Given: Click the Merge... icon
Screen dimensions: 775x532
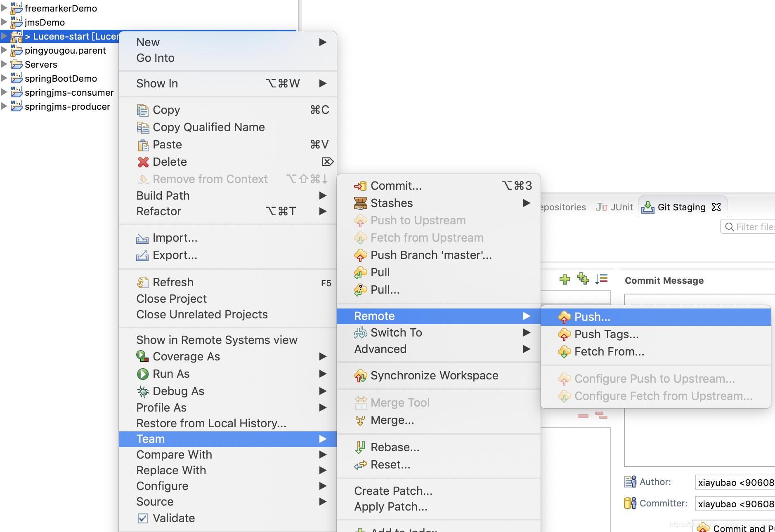Looking at the screenshot, I should 360,420.
